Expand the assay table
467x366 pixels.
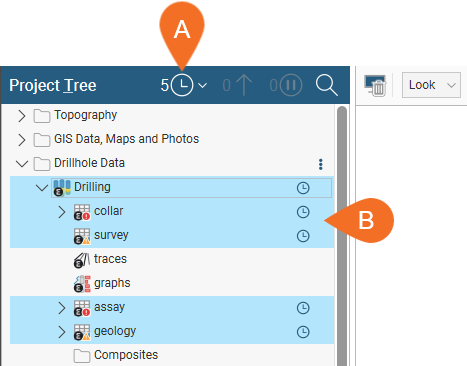tap(62, 308)
